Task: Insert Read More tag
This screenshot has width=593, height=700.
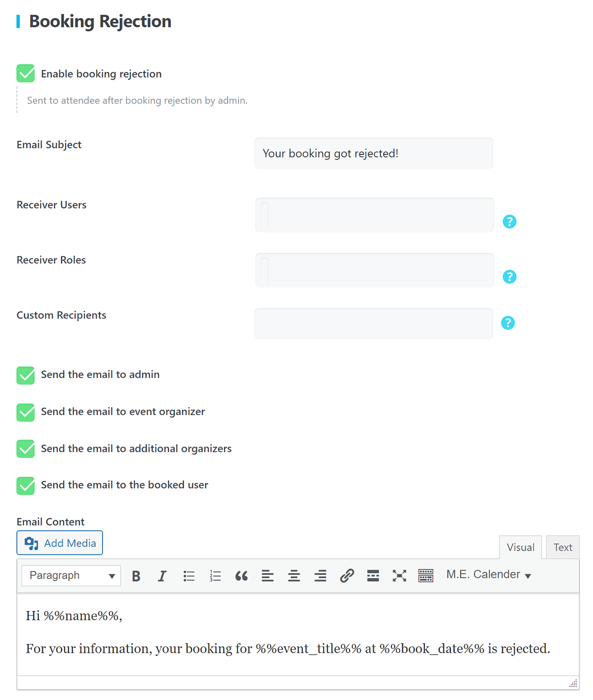Action: tap(373, 576)
